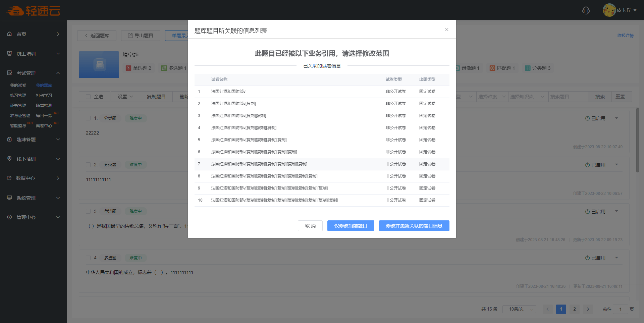Click the 前往 page number input field

620,309
